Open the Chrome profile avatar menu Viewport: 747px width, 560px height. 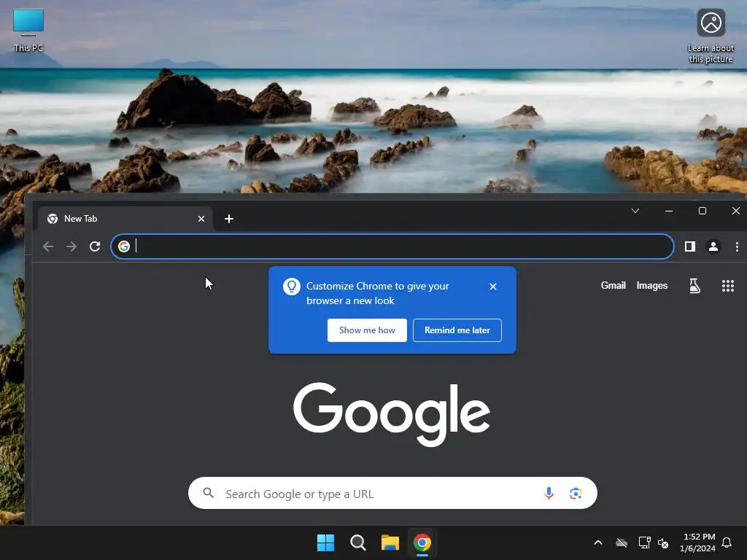point(713,246)
